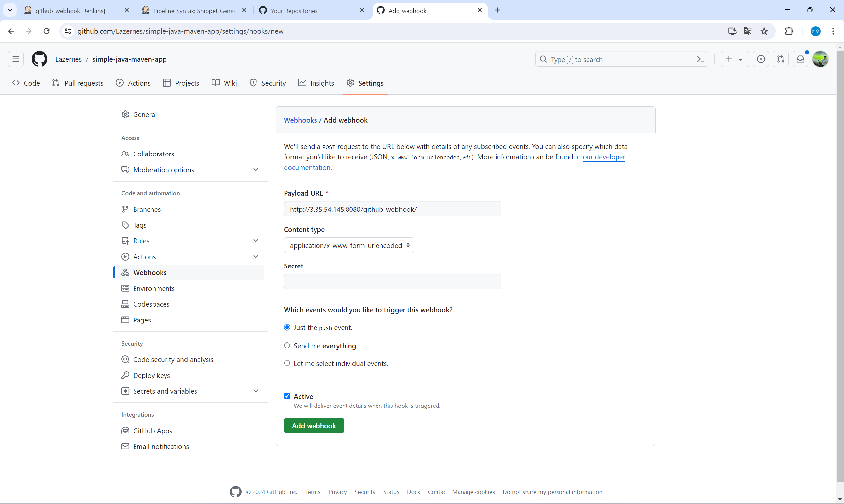Bookmark this page with the star icon
The height and width of the screenshot is (504, 844).
764,31
